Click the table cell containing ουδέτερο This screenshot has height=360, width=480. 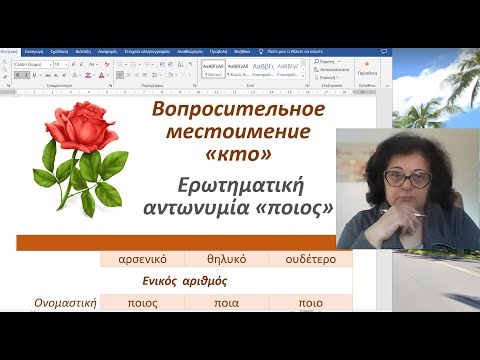(x=311, y=259)
